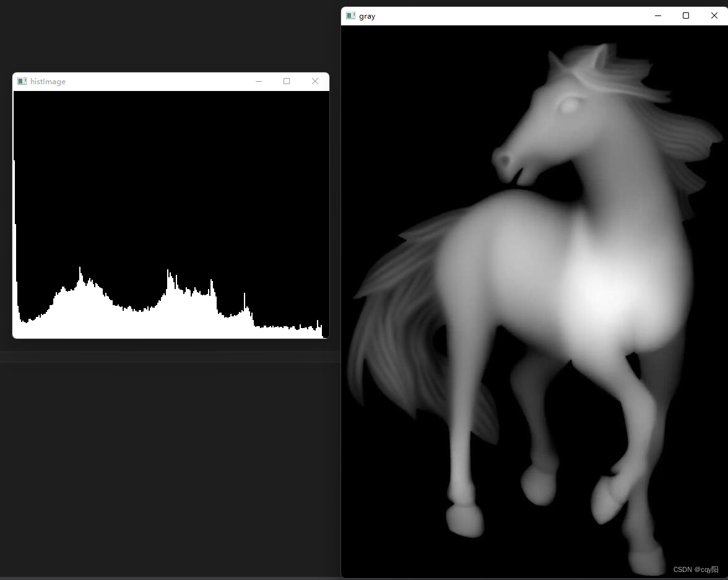
Task: Maximize the histImage window
Action: (287, 81)
